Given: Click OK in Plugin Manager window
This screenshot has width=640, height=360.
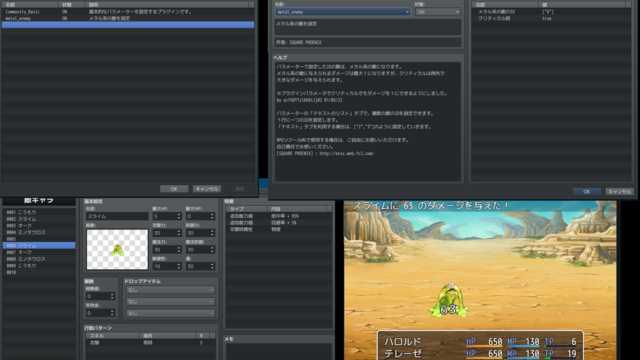Looking at the screenshot, I should point(174,189).
